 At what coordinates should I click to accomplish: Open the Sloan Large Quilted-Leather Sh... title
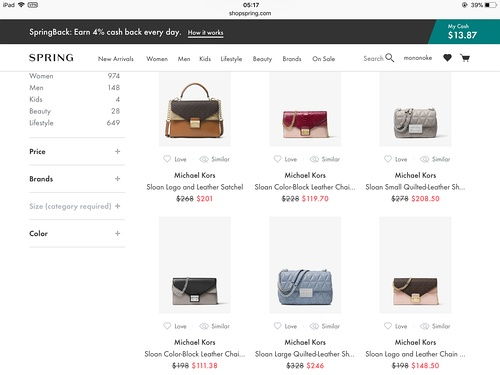305,354
